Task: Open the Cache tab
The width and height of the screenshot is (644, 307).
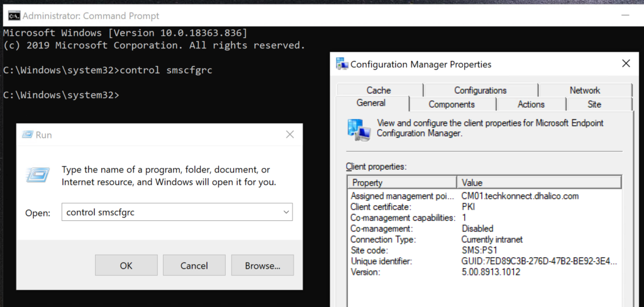Action: pyautogui.click(x=379, y=90)
